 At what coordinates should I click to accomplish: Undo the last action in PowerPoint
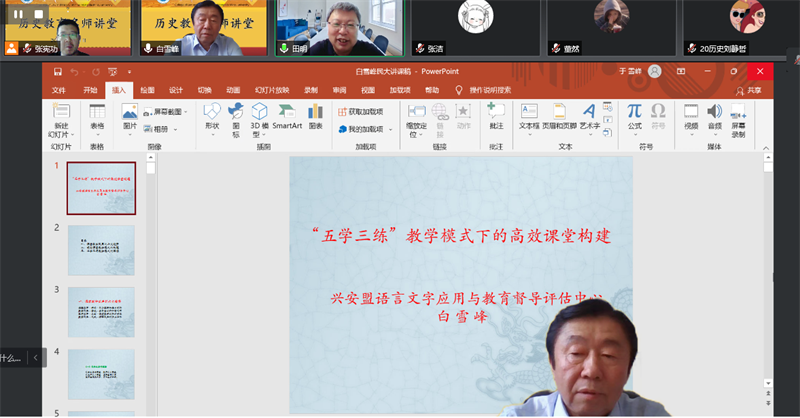coord(74,72)
